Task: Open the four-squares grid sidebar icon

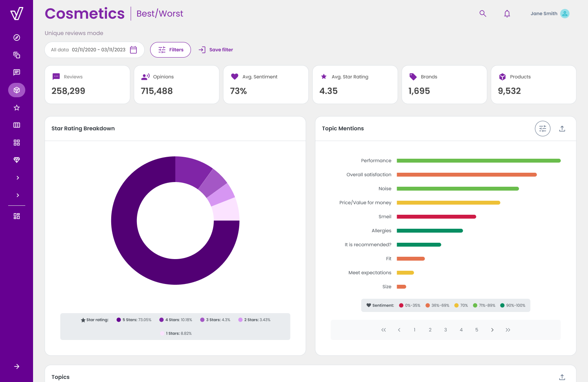Action: coord(17,143)
